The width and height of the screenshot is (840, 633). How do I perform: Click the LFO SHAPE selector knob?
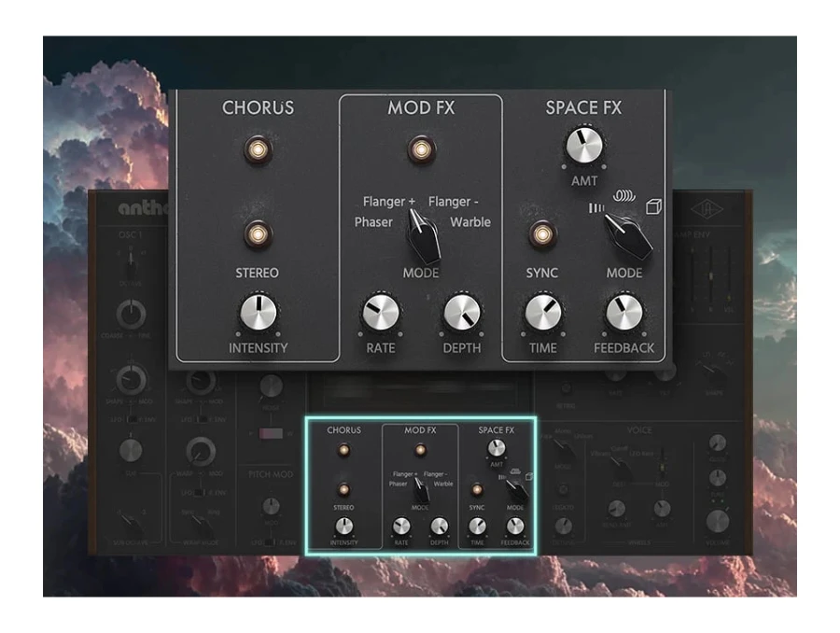point(714,372)
